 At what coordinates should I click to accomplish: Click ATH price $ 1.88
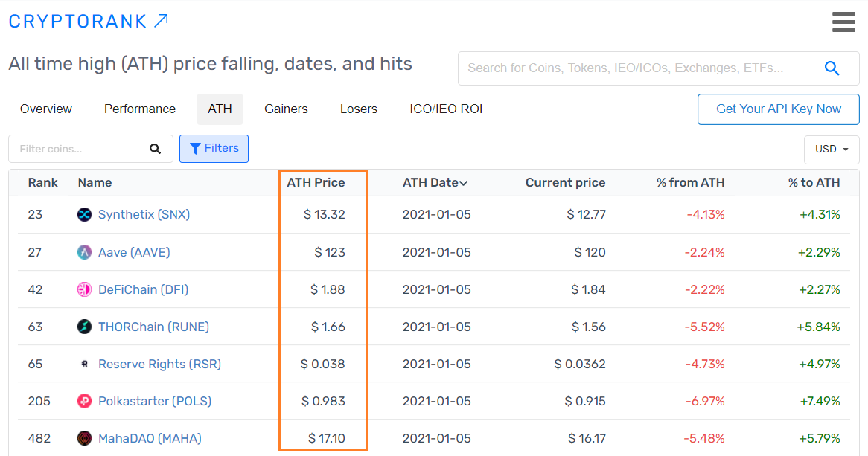[328, 289]
